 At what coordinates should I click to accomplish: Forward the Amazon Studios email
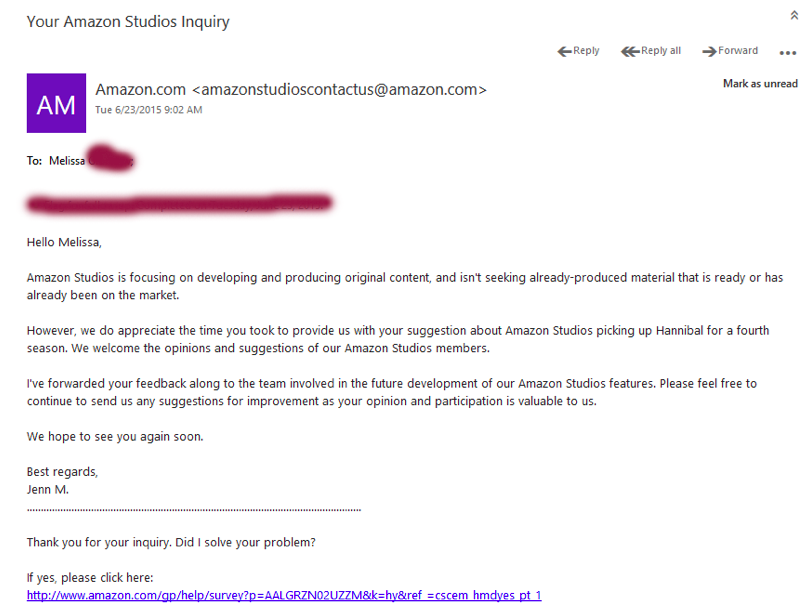730,51
